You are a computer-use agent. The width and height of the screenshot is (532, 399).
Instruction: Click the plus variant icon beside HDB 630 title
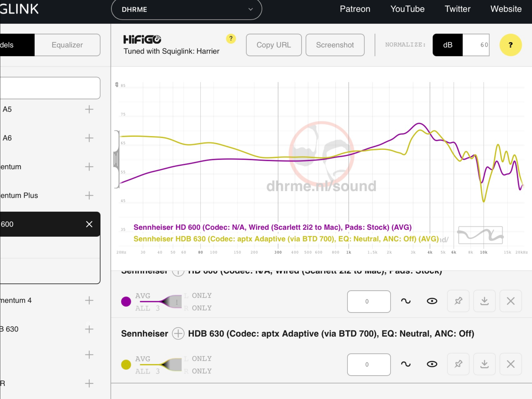tap(178, 334)
